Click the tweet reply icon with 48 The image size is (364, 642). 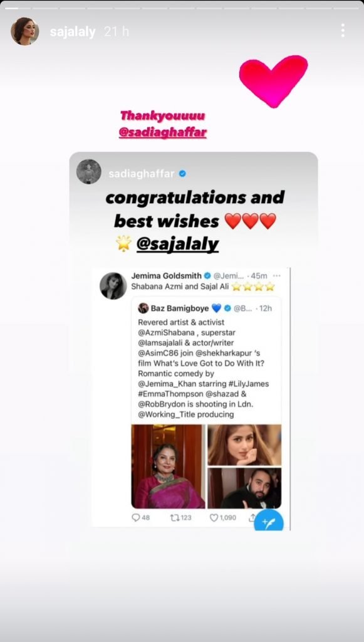click(x=136, y=517)
